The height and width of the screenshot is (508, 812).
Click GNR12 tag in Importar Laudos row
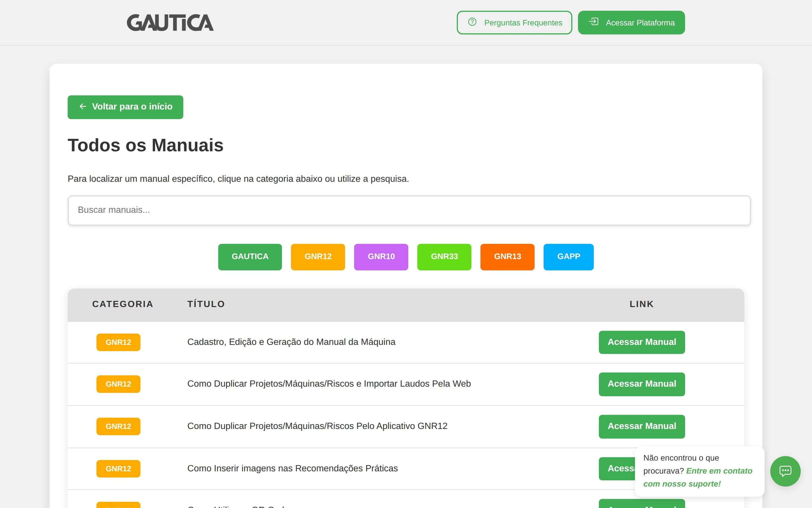pyautogui.click(x=118, y=384)
